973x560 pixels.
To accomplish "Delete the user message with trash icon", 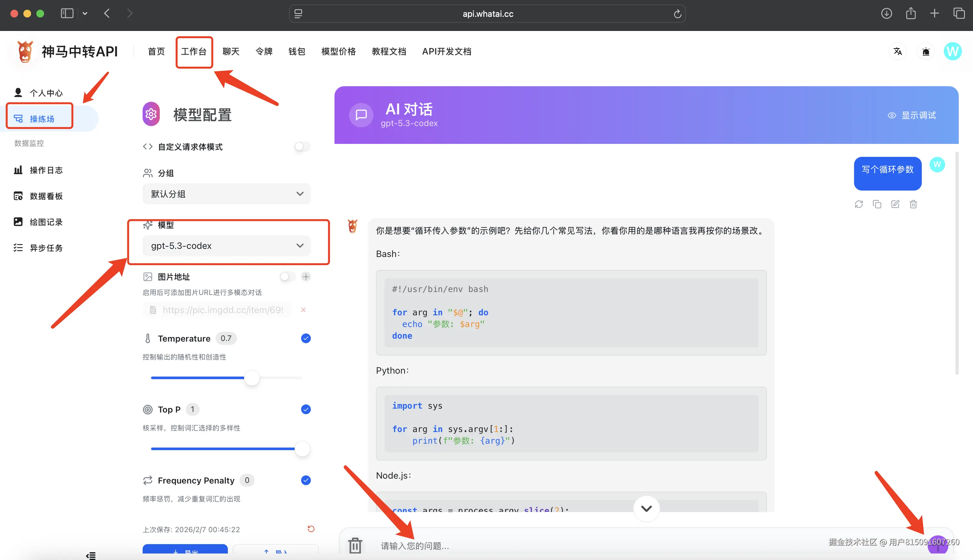I will coord(913,204).
